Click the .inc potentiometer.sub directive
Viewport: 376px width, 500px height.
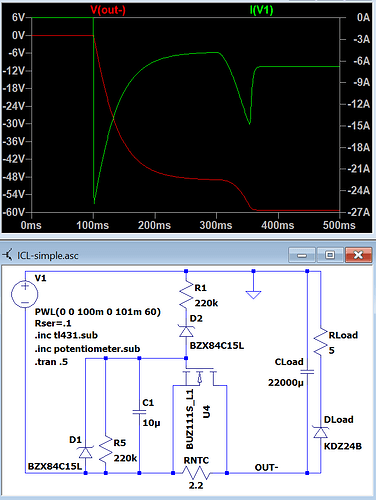coord(87,349)
